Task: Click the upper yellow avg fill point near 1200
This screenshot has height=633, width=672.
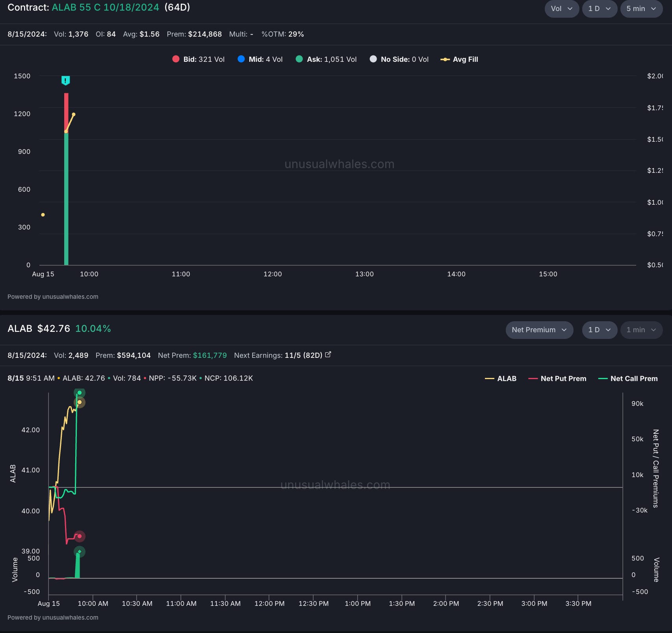Action: (x=74, y=115)
